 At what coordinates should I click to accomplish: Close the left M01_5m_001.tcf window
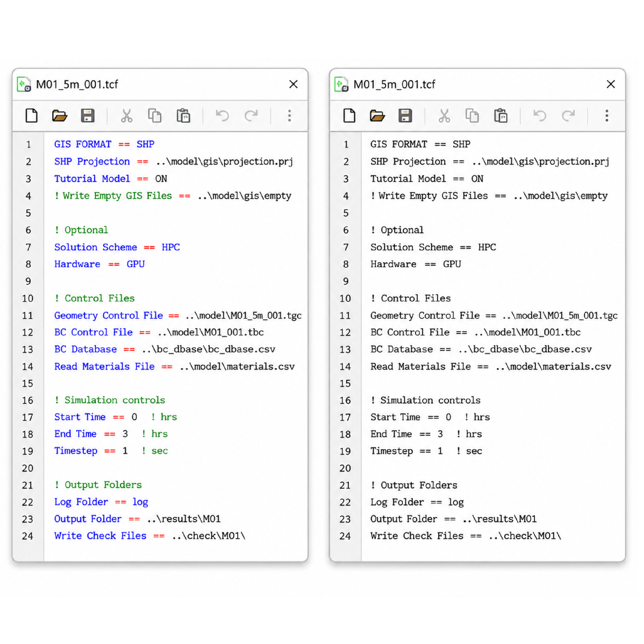[x=293, y=84]
